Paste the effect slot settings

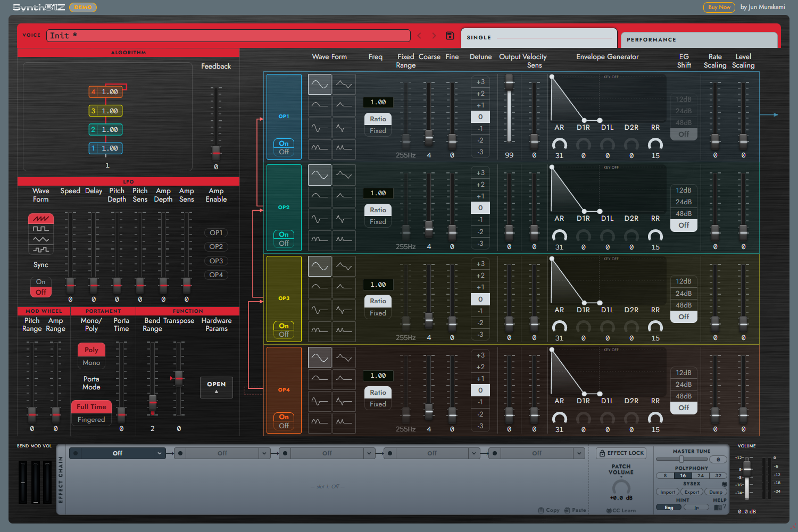tap(575, 510)
